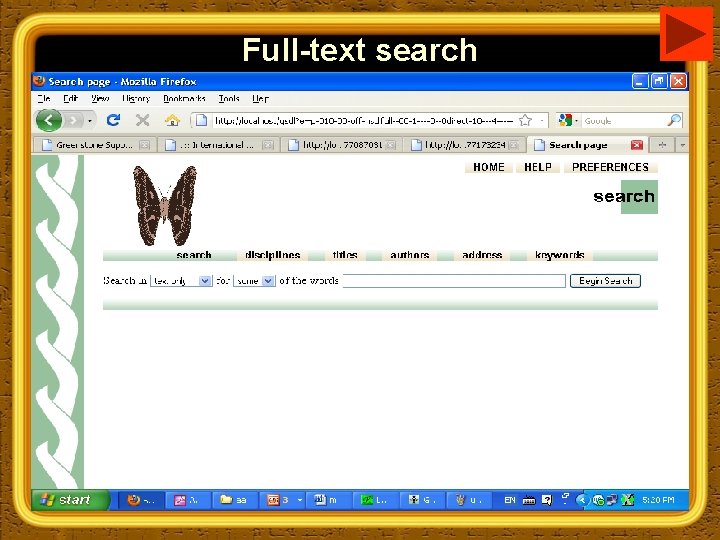This screenshot has height=540, width=720.
Task: Close the tab ending 77087031
Action: point(391,145)
